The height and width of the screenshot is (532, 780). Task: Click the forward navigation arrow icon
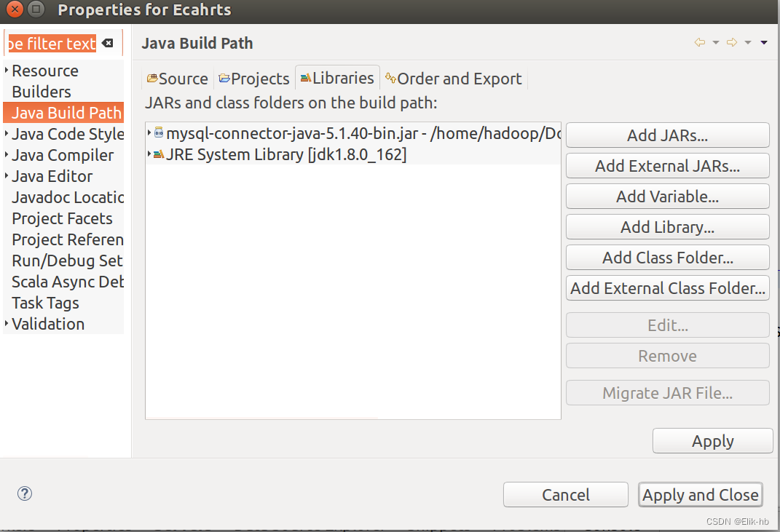point(733,42)
